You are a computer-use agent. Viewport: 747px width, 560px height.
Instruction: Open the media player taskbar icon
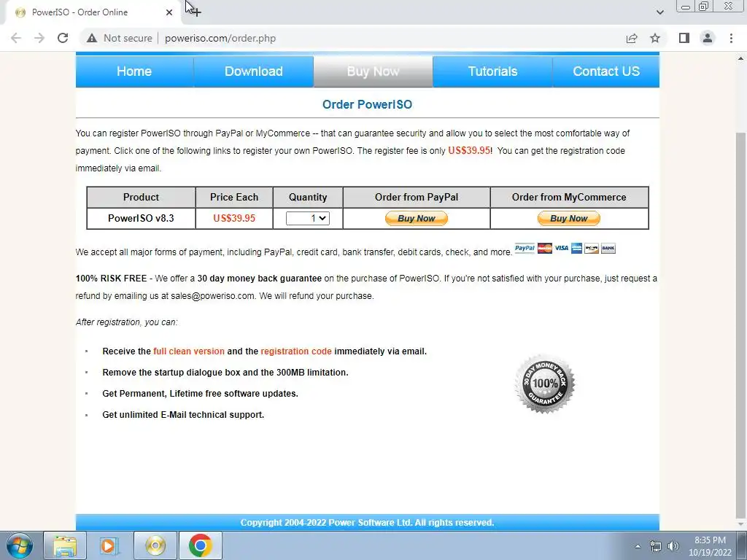(x=109, y=545)
